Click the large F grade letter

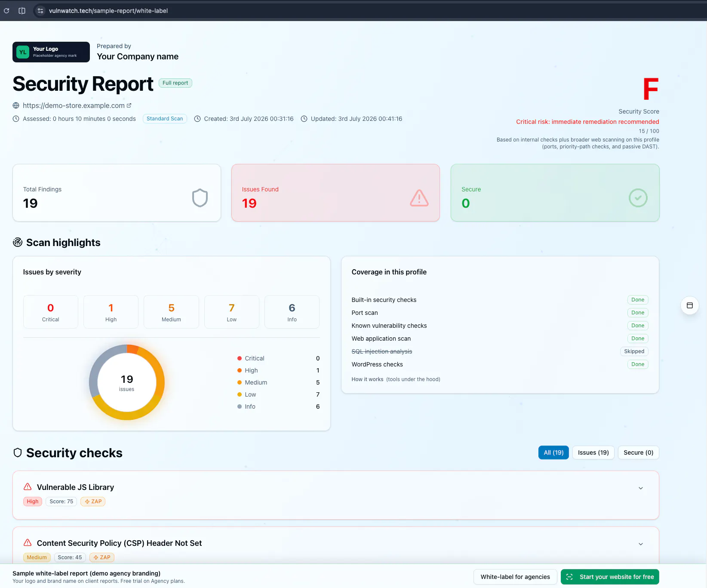[x=651, y=89]
